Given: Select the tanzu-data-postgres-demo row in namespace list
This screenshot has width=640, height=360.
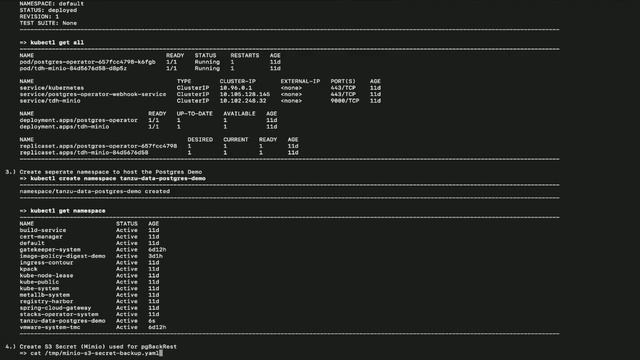Looking at the screenshot, I should pyautogui.click(x=62, y=321).
